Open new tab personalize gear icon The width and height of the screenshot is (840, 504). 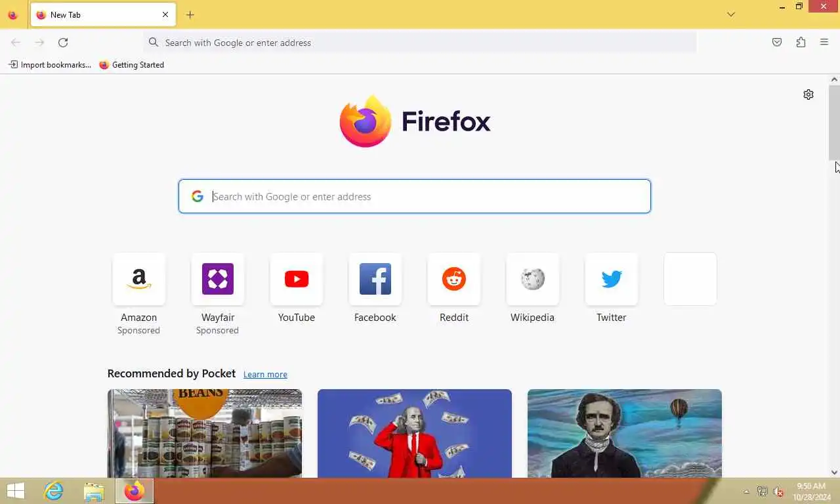tap(808, 94)
